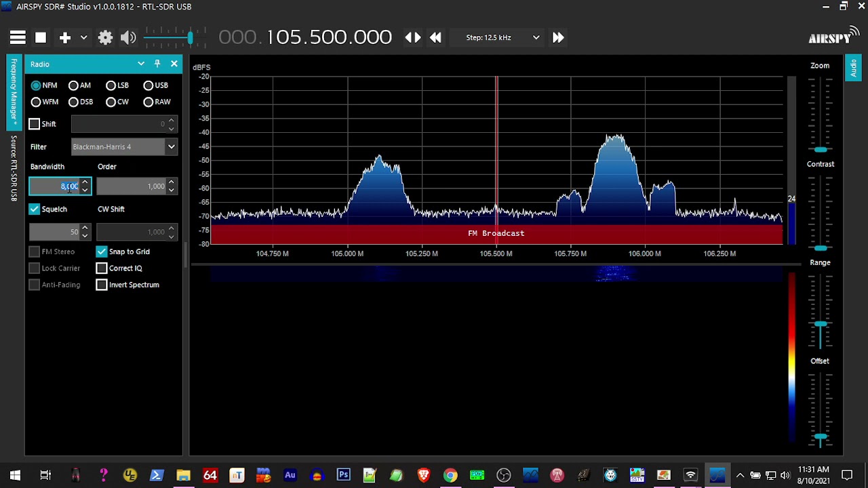Adjust the Range slider
868x488 pixels.
pyautogui.click(x=821, y=325)
